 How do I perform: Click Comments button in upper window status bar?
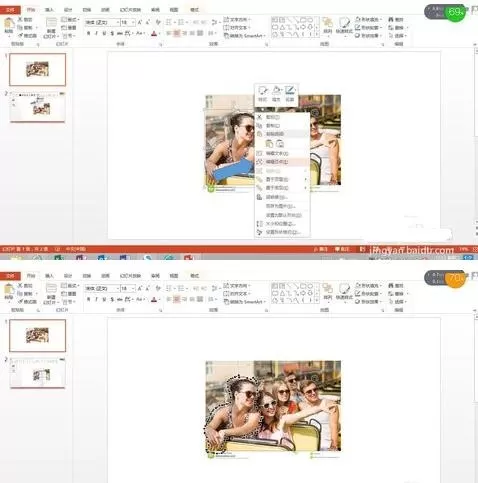click(342, 249)
